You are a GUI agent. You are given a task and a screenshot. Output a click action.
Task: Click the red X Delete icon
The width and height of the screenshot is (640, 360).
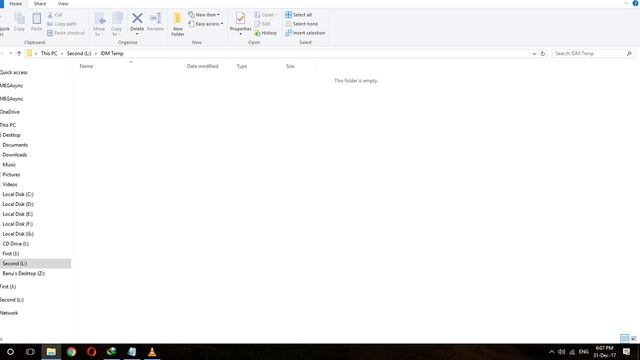tap(137, 18)
